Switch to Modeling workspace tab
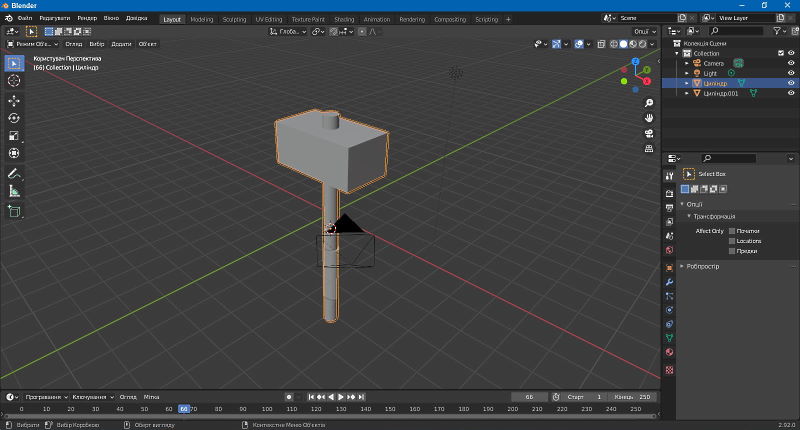The height and width of the screenshot is (430, 800). pyautogui.click(x=202, y=19)
